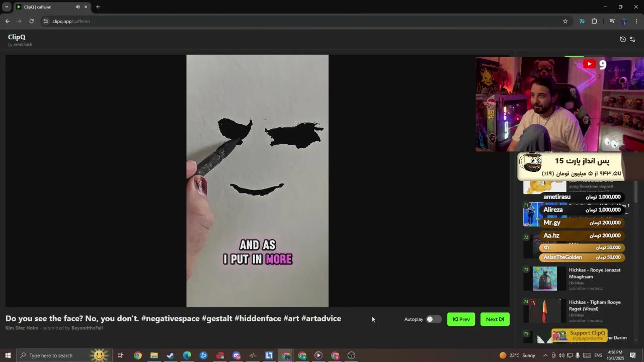Open the 23°C Sunny weather widget

517,355
